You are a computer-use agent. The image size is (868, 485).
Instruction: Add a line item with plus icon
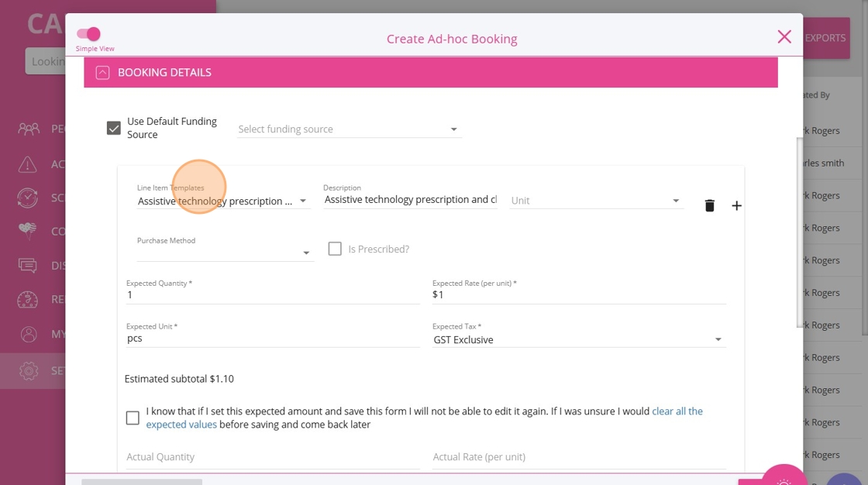click(x=736, y=205)
